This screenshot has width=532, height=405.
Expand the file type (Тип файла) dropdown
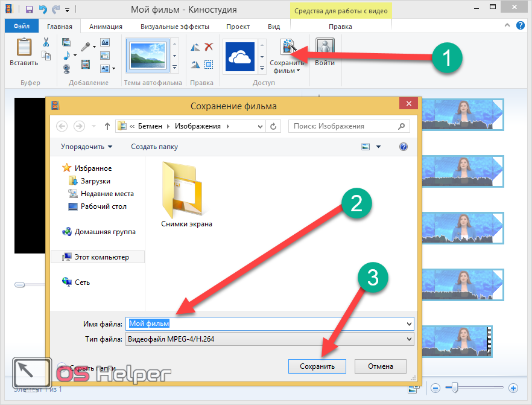[410, 339]
